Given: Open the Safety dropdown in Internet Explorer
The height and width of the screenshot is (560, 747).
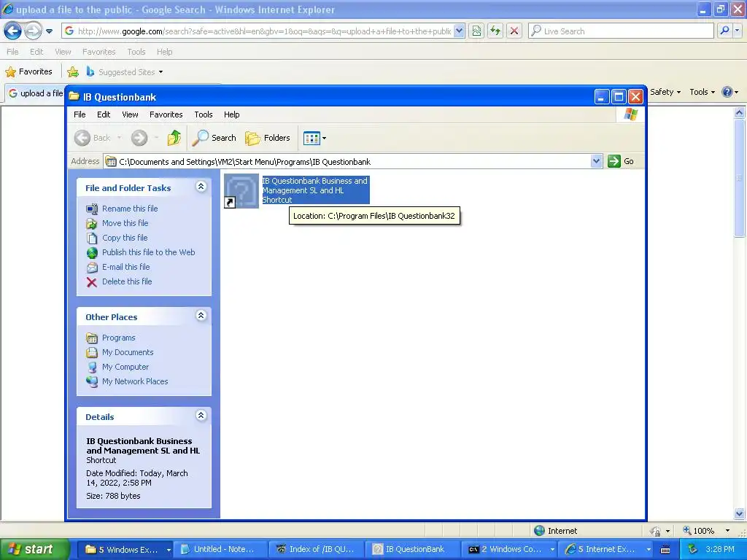Looking at the screenshot, I should pyautogui.click(x=665, y=92).
